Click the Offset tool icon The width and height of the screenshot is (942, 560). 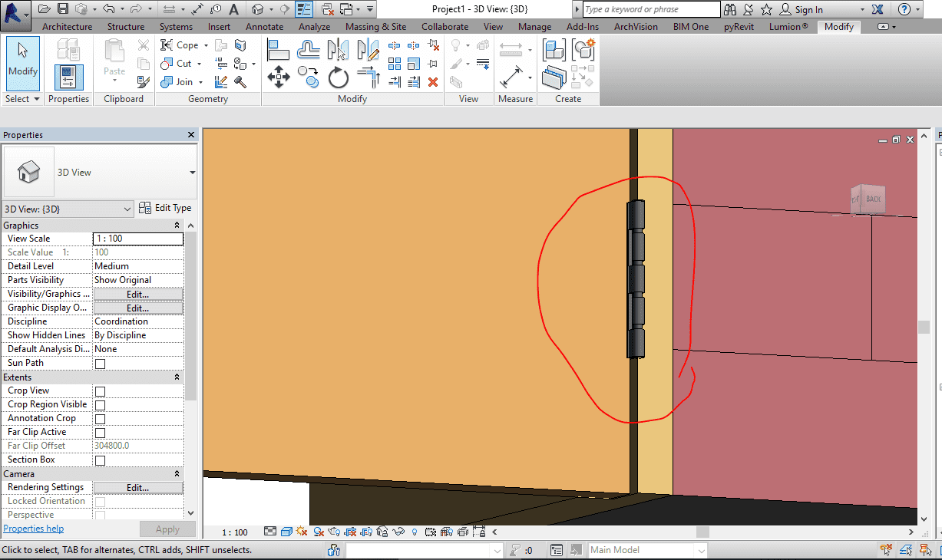pyautogui.click(x=309, y=50)
